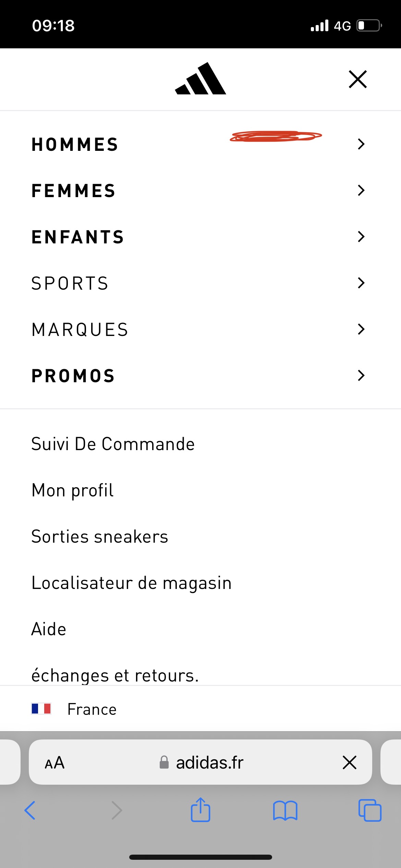Open the MARQUES menu item
The width and height of the screenshot is (401, 868).
[80, 329]
